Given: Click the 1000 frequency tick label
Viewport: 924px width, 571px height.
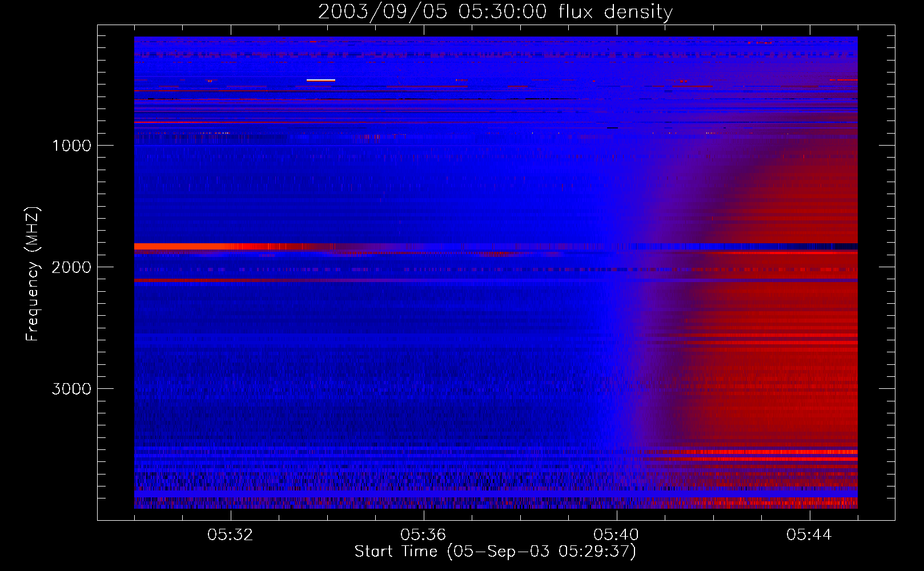Looking at the screenshot, I should pyautogui.click(x=71, y=146).
